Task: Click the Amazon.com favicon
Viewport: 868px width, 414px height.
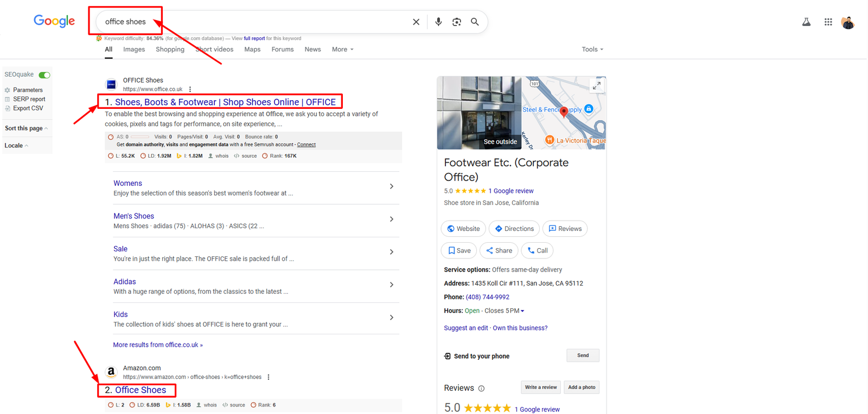Action: click(111, 372)
